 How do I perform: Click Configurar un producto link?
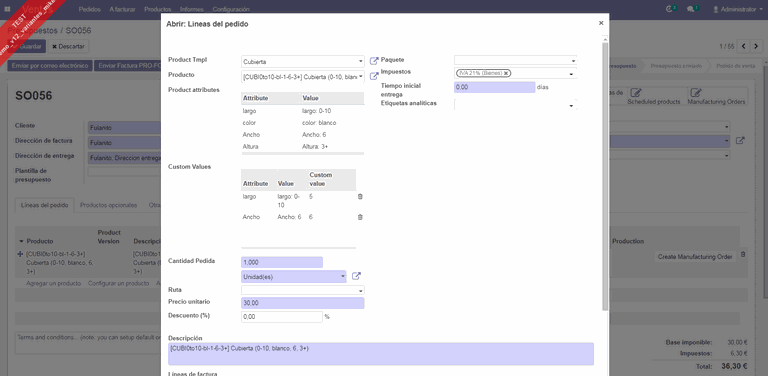[x=119, y=283]
